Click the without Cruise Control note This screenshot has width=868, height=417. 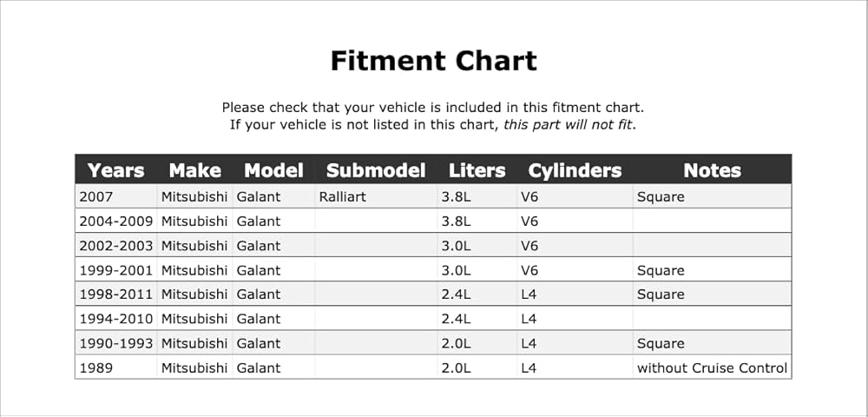tap(712, 367)
